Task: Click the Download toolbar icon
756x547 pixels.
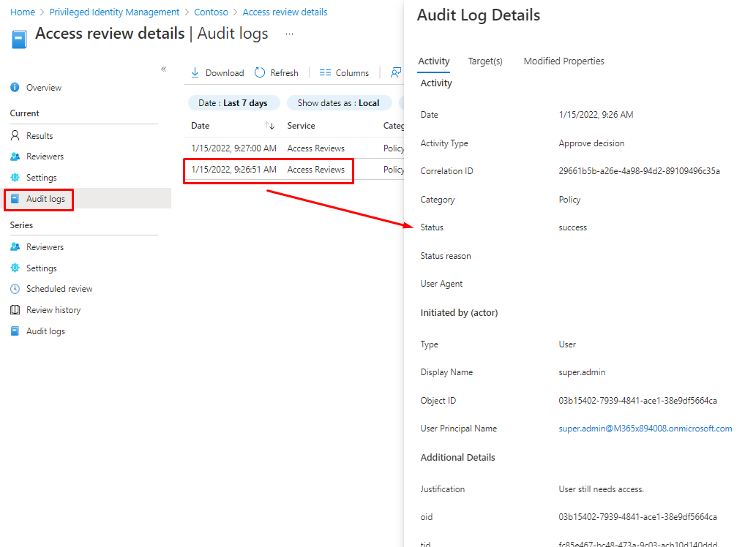Action: (195, 72)
